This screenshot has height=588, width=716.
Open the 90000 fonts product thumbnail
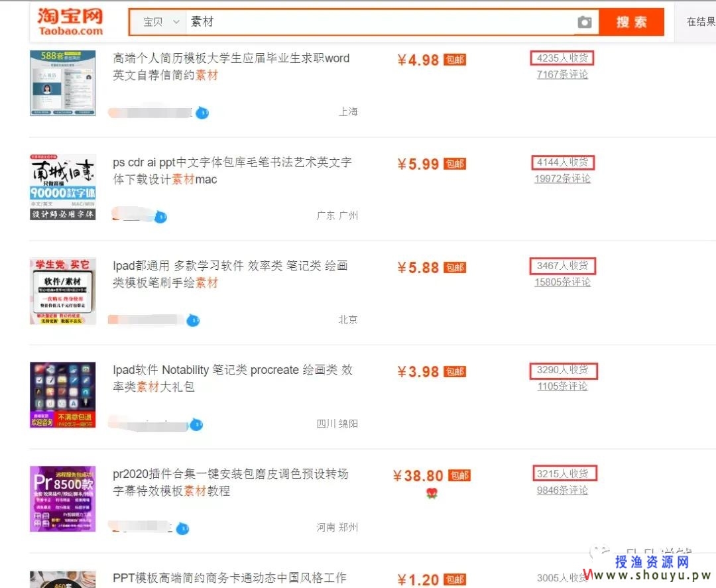tap(62, 187)
